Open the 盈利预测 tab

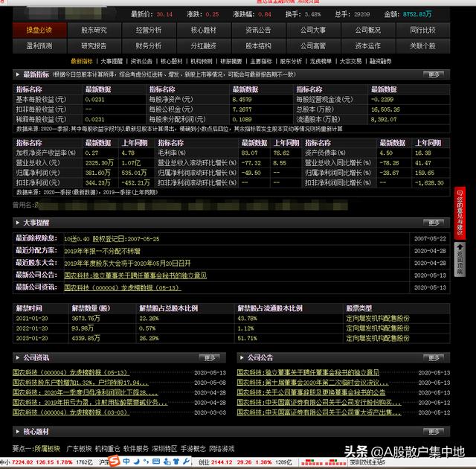point(39,46)
